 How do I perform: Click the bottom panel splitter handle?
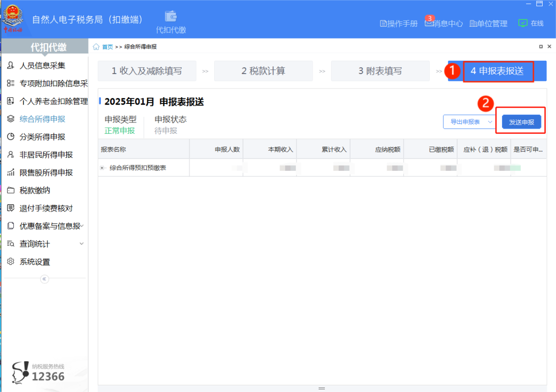coord(322,388)
